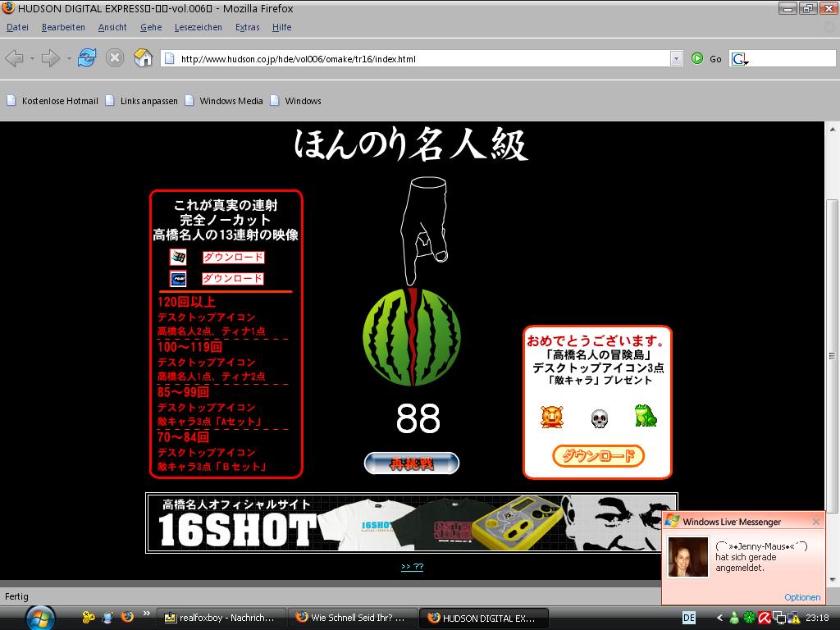Click the watermelon image
This screenshot has height=630, width=840.
(412, 337)
